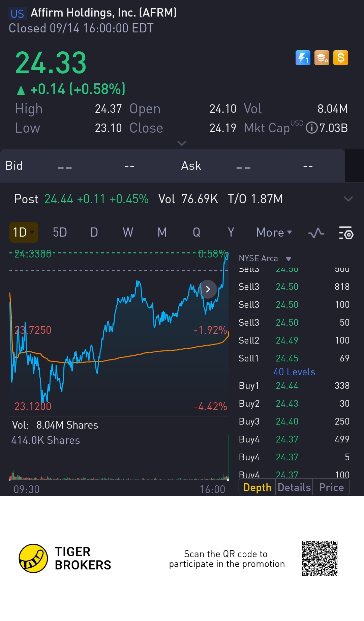Tap the post-market Vol 76.69K
Viewport: 364px width, 621px height.
[188, 199]
